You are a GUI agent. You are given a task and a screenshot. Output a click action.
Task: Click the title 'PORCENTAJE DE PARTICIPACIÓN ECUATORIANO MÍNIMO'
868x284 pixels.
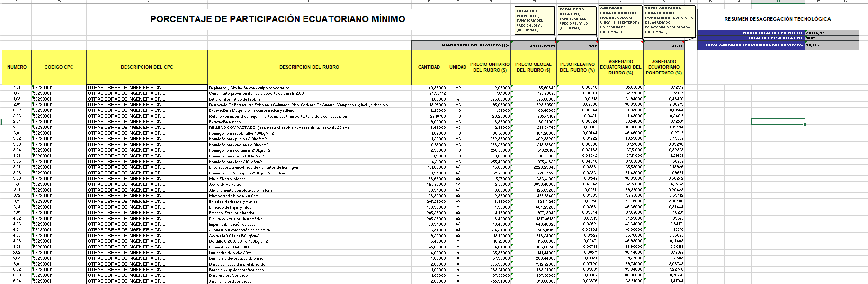(x=277, y=19)
